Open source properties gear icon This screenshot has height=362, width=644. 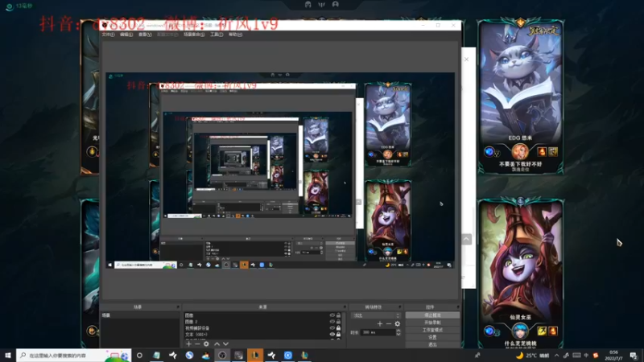(206, 344)
